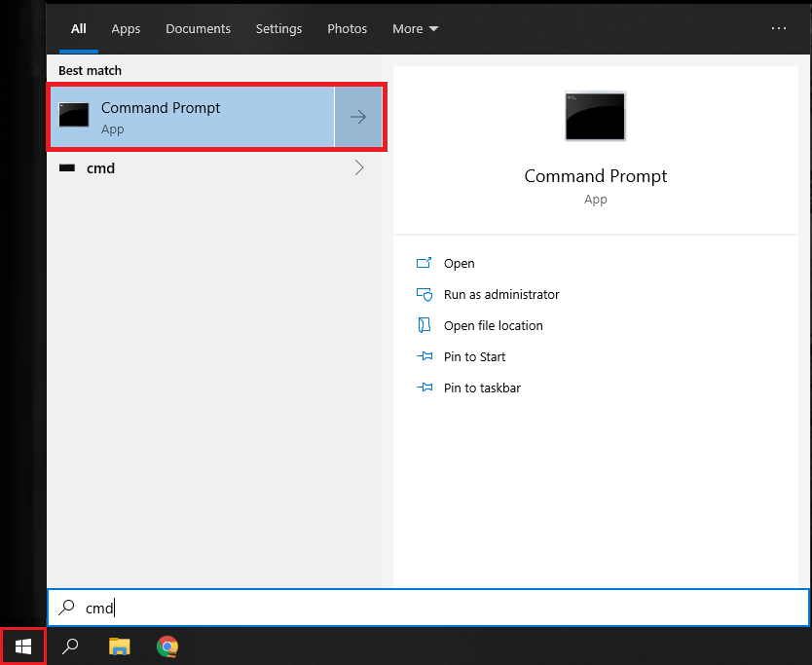Viewport: 812px width, 665px height.
Task: Click the Windows Start button
Action: tap(23, 646)
